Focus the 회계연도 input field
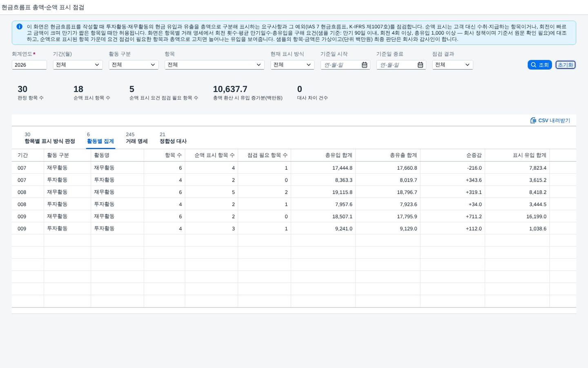This screenshot has height=368, width=588. (x=29, y=65)
